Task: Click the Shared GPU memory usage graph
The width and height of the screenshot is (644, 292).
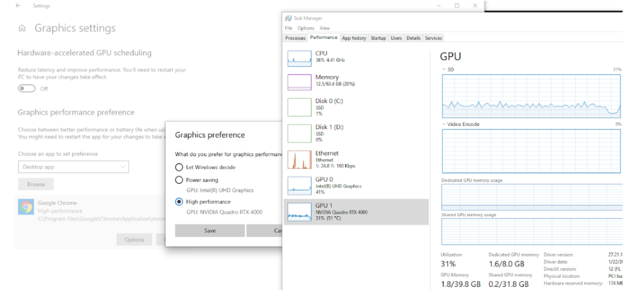Action: pyautogui.click(x=531, y=231)
